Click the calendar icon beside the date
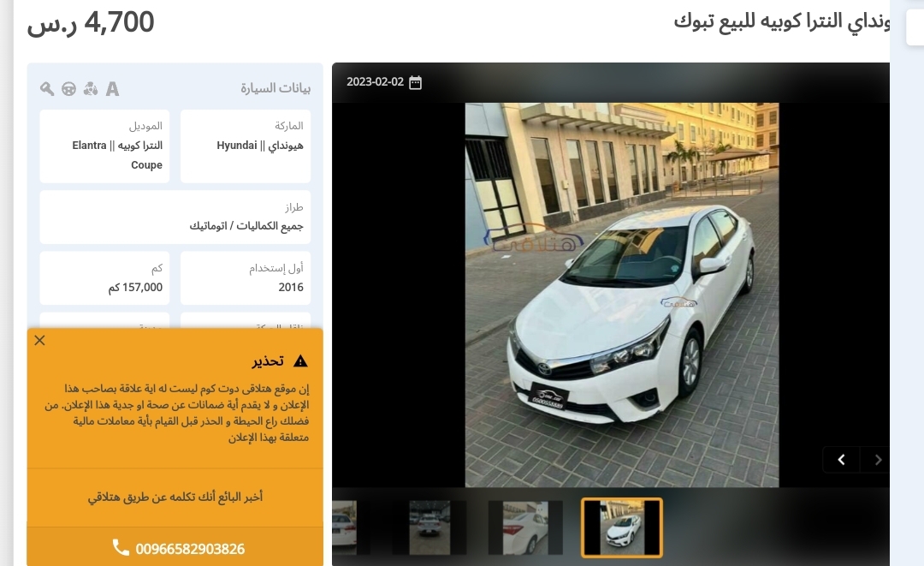 (x=416, y=82)
